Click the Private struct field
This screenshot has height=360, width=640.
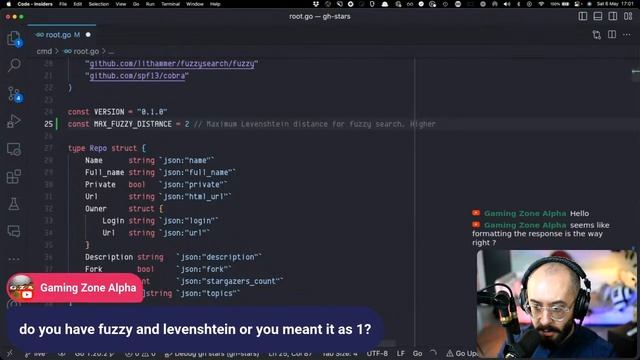pos(100,184)
